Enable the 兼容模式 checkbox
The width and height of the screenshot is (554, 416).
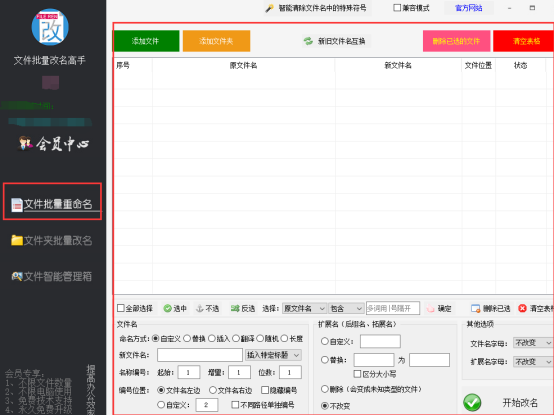[x=397, y=8]
